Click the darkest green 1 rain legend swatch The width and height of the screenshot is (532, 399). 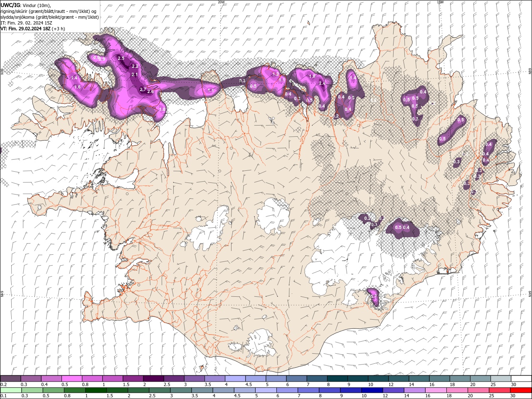(x=96, y=390)
